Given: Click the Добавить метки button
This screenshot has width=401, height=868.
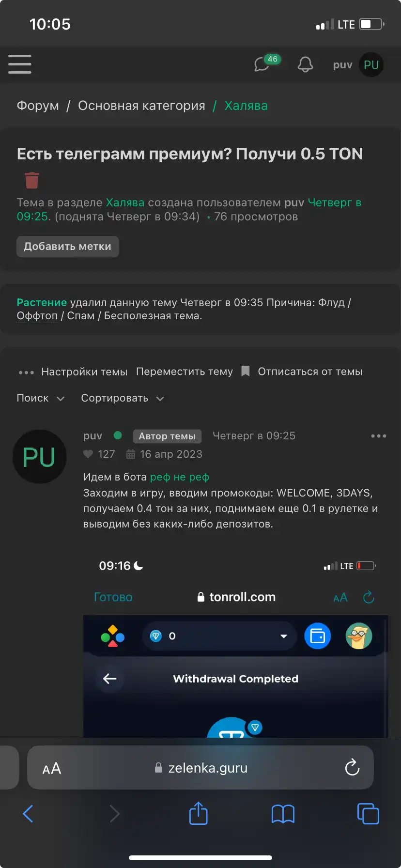Looking at the screenshot, I should tap(68, 247).
